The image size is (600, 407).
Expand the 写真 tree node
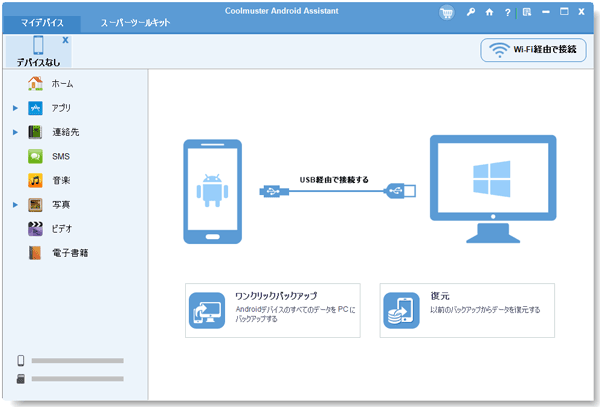15,205
